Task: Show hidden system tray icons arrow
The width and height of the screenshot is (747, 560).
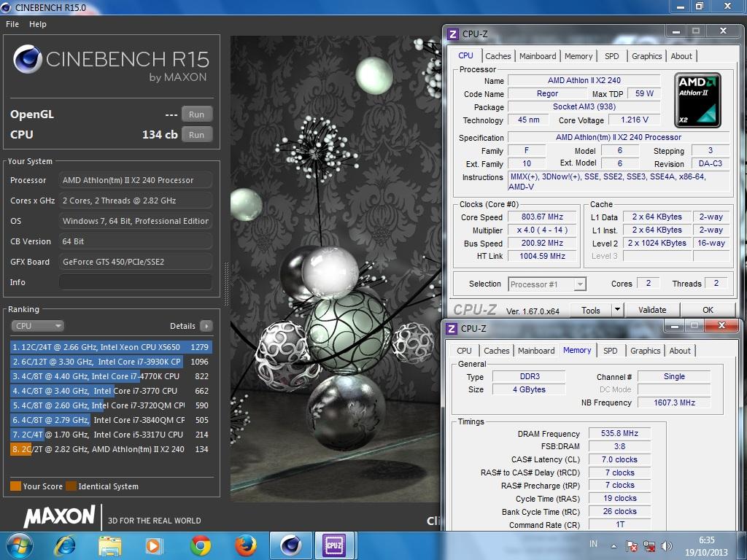Action: [614, 546]
